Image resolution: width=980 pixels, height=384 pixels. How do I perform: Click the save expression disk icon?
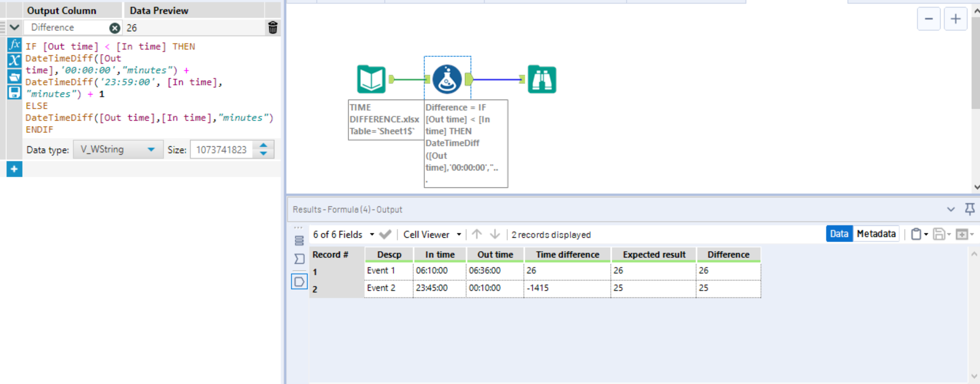point(14,92)
